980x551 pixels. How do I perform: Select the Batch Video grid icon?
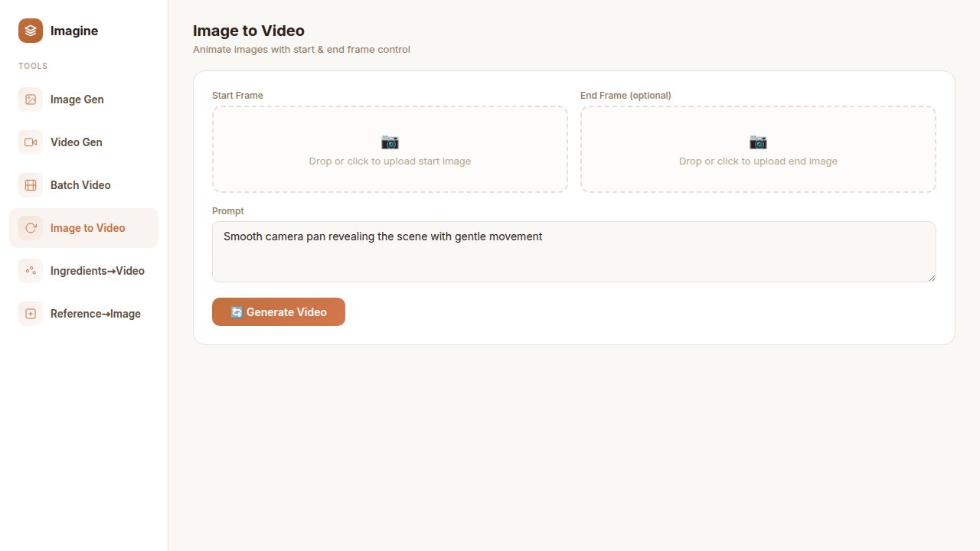[30, 184]
